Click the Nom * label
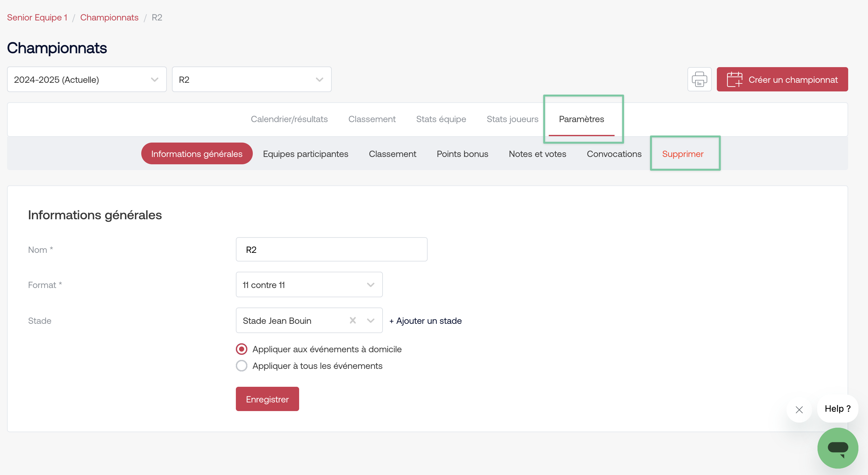The width and height of the screenshot is (868, 475). coord(41,250)
